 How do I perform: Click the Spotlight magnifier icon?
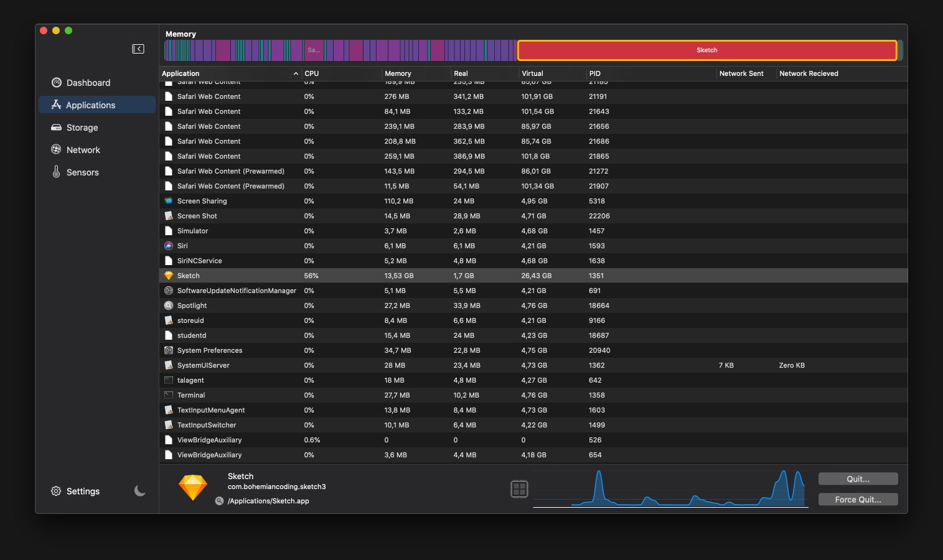point(168,306)
